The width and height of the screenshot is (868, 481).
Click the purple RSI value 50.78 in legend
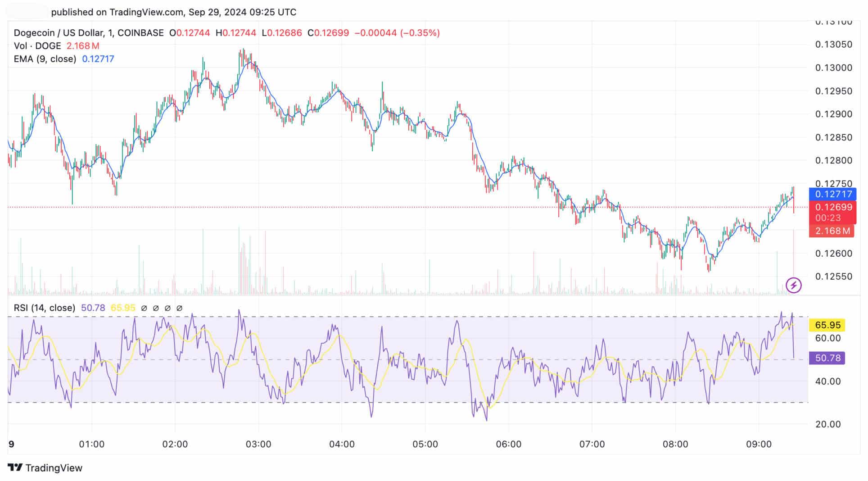[93, 308]
